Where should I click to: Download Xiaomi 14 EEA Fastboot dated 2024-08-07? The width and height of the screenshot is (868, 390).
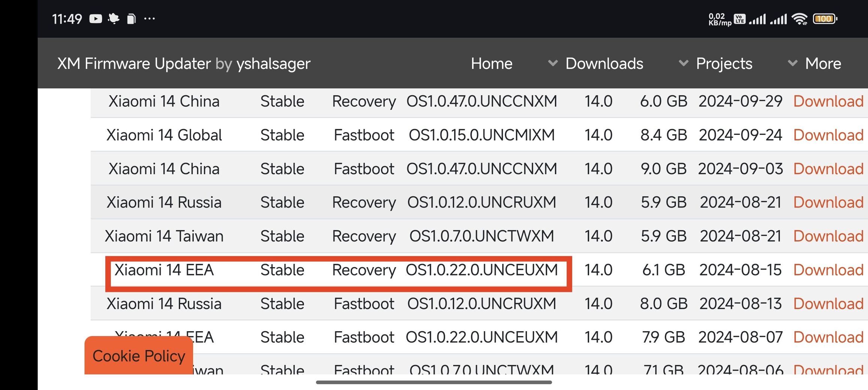828,337
